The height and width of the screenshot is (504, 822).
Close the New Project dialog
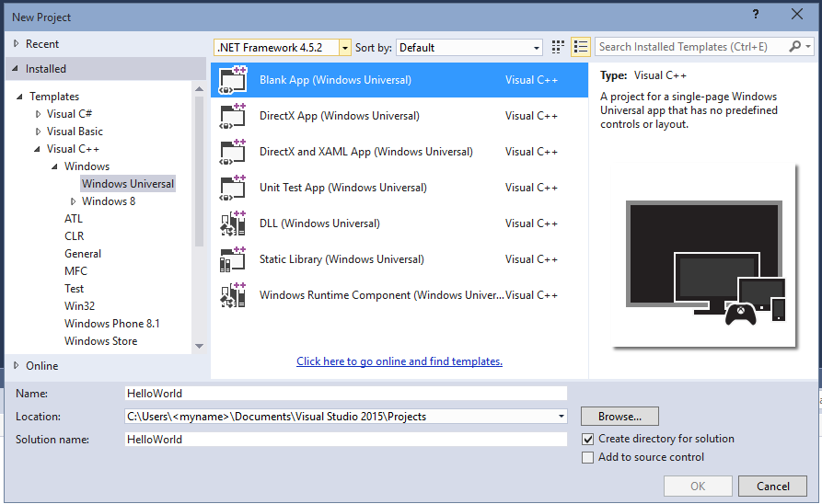point(797,14)
